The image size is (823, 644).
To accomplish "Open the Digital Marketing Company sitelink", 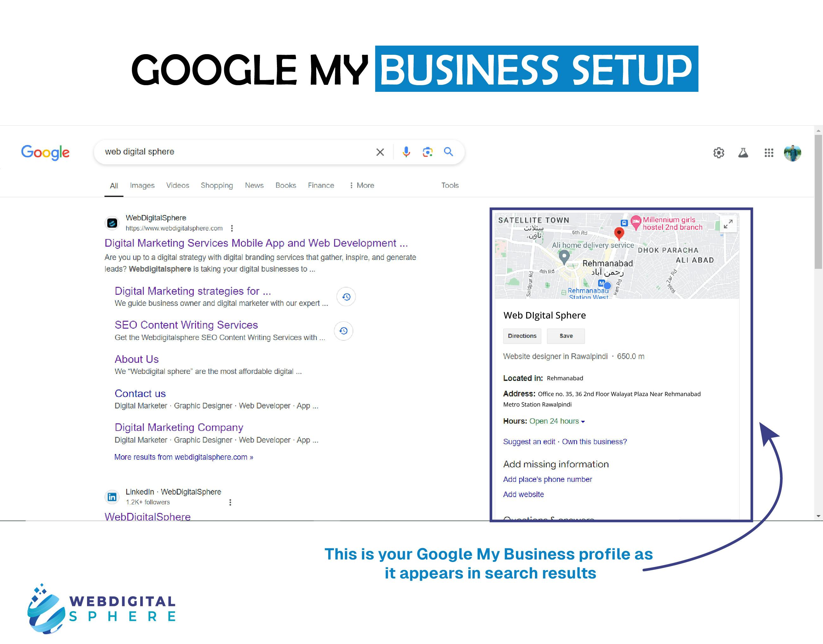I will (179, 427).
